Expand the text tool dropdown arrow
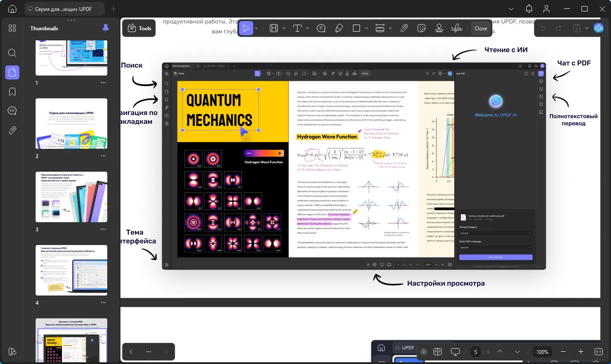 click(308, 28)
